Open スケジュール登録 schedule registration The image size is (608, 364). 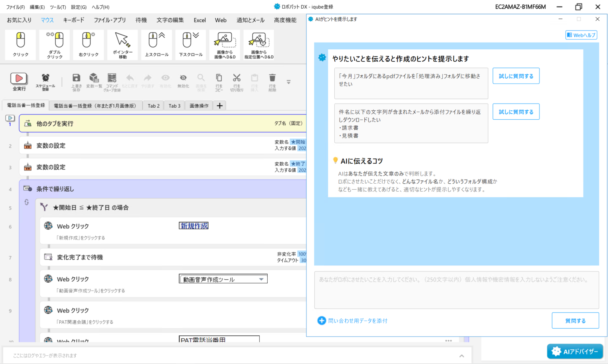(x=45, y=81)
